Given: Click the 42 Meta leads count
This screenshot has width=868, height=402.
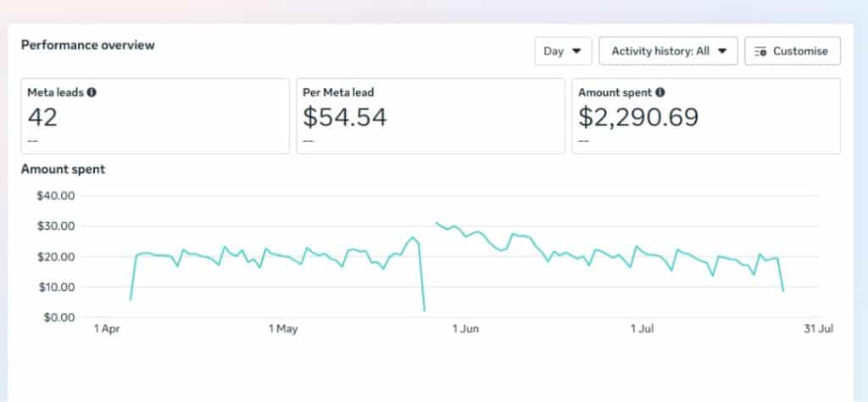Looking at the screenshot, I should pos(43,117).
